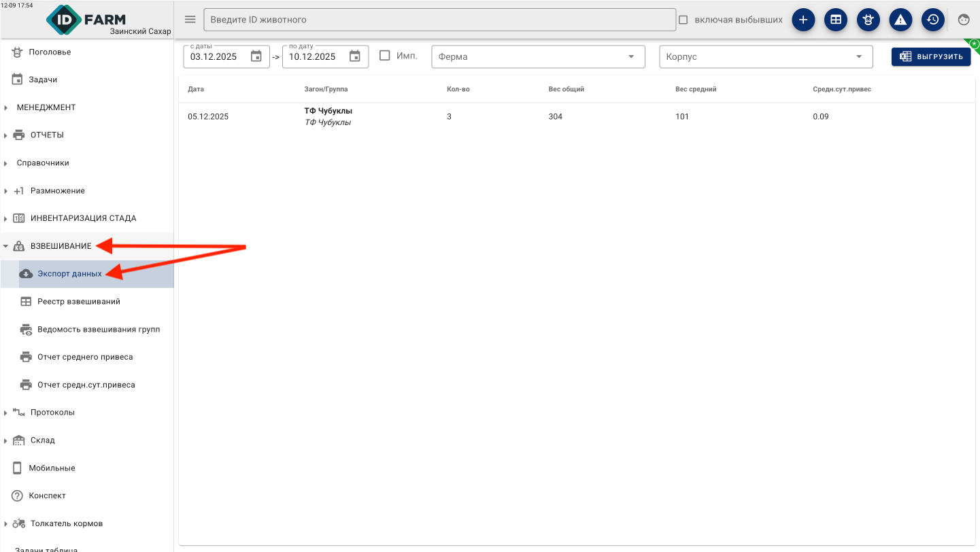The width and height of the screenshot is (980, 552).
Task: Open Мобильные via its phone icon
Action: tap(18, 468)
